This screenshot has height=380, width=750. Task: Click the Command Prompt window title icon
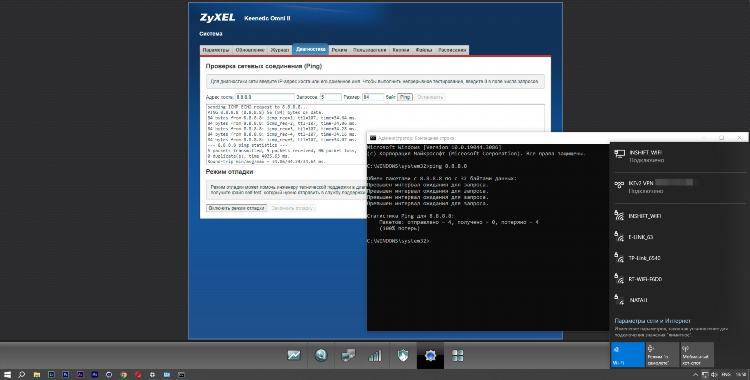373,138
